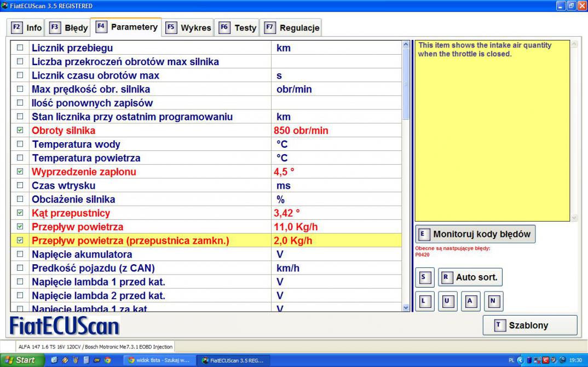The width and height of the screenshot is (588, 367).
Task: Click the N key button
Action: [x=493, y=301]
